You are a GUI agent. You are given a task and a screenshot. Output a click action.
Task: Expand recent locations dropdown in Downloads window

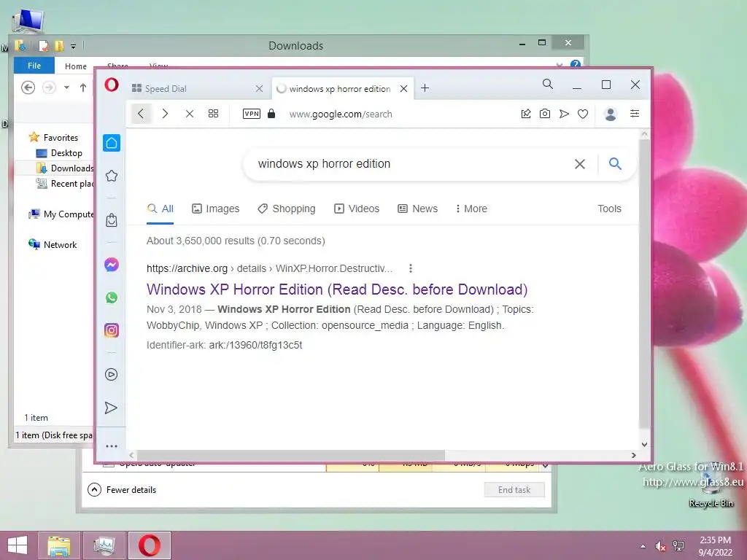tap(66, 87)
